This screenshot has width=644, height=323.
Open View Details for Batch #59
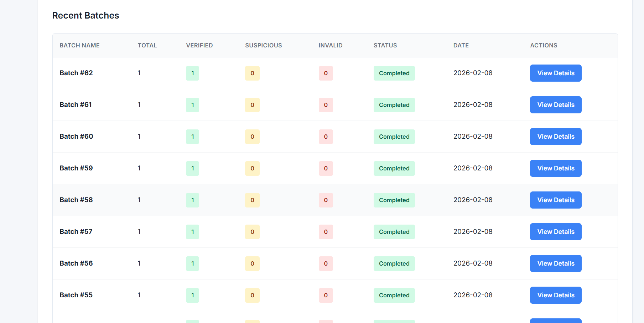click(556, 168)
